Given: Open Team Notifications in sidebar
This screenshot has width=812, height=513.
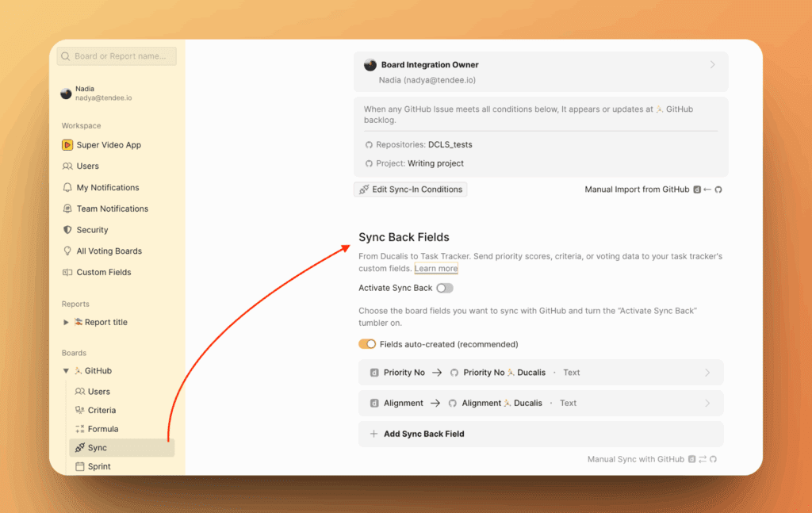Looking at the screenshot, I should [112, 209].
